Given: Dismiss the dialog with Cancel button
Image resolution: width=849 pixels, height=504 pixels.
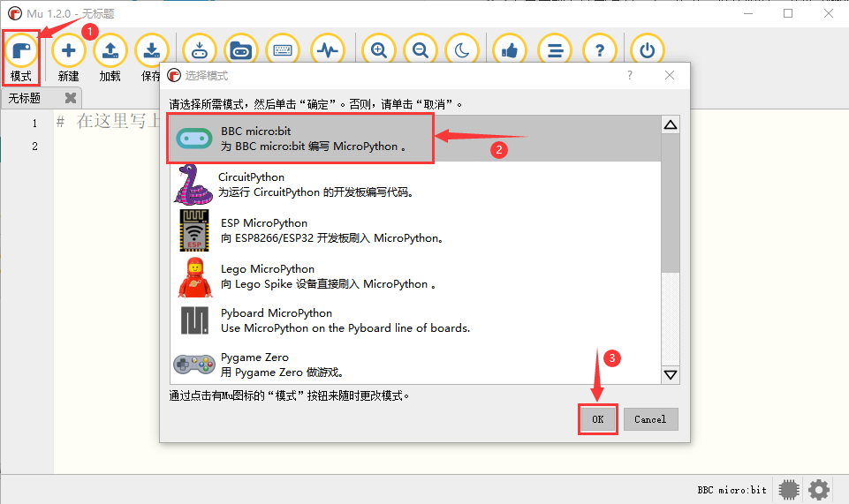Looking at the screenshot, I should tap(650, 419).
